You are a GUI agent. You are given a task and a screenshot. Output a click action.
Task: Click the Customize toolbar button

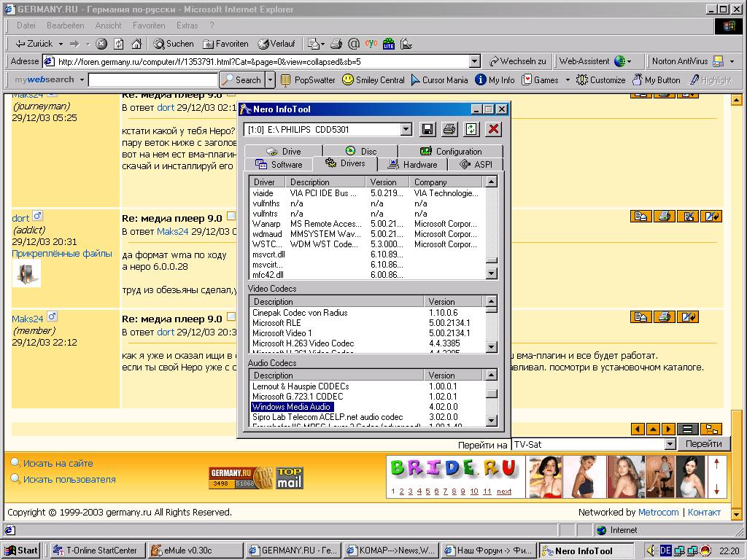(601, 80)
